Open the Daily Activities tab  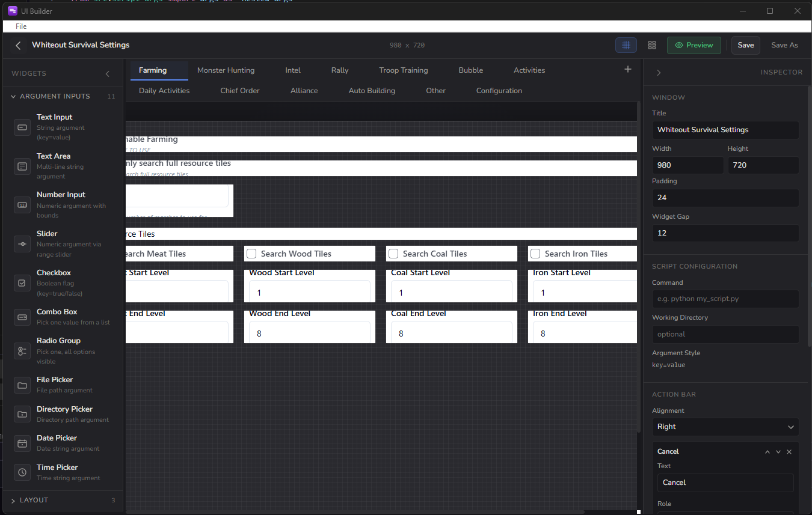pos(164,91)
